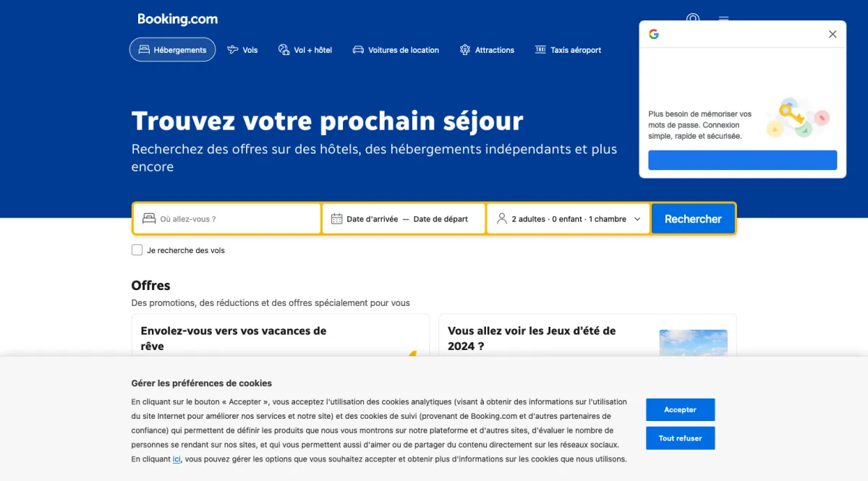868x481 pixels.
Task: Click the attractions icon beside Attractions
Action: [x=464, y=50]
